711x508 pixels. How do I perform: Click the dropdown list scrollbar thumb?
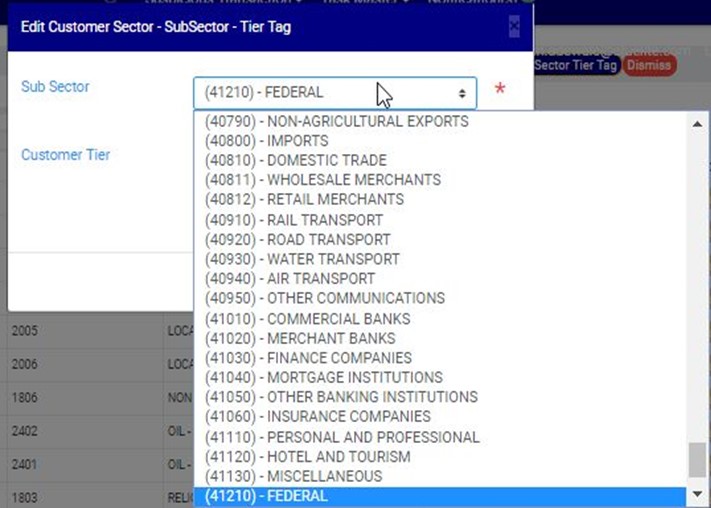click(697, 460)
